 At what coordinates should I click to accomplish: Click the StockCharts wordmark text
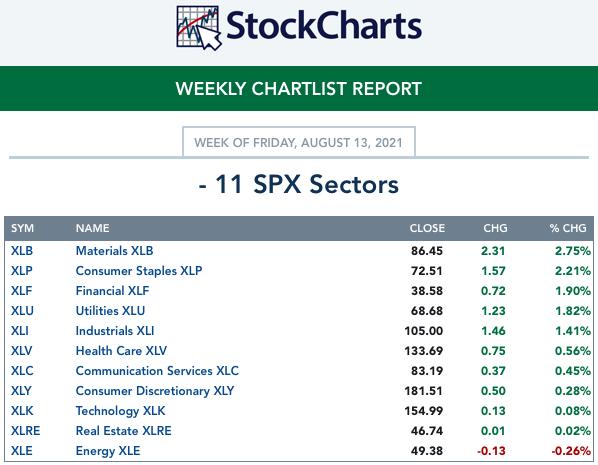click(324, 26)
